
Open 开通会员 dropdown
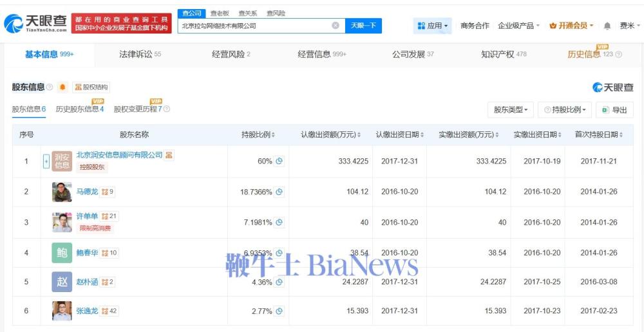coord(571,26)
